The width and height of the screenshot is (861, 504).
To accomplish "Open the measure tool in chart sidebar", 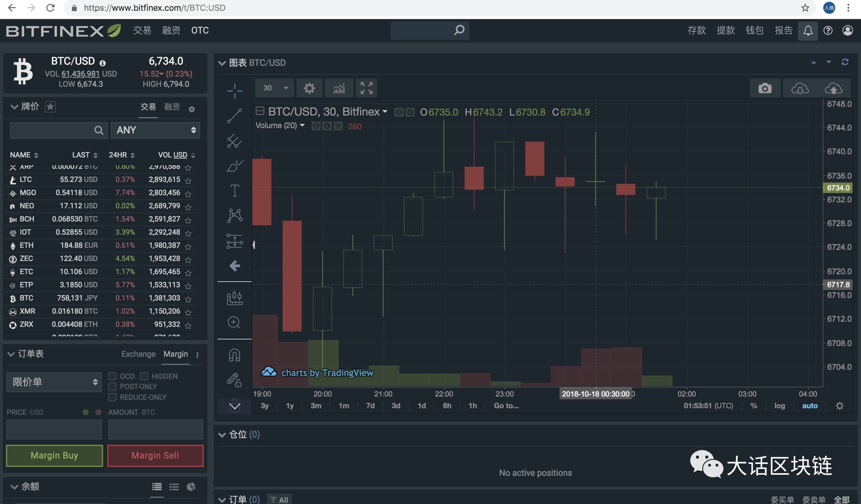I will [x=235, y=297].
